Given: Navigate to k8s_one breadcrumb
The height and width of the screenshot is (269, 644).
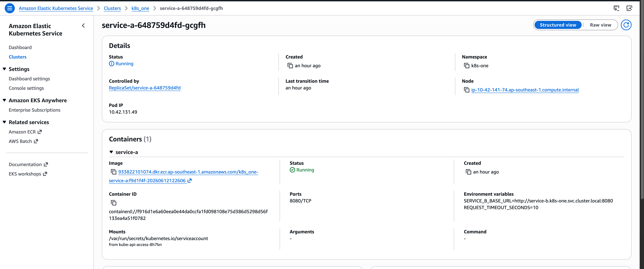Looking at the screenshot, I should point(140,8).
